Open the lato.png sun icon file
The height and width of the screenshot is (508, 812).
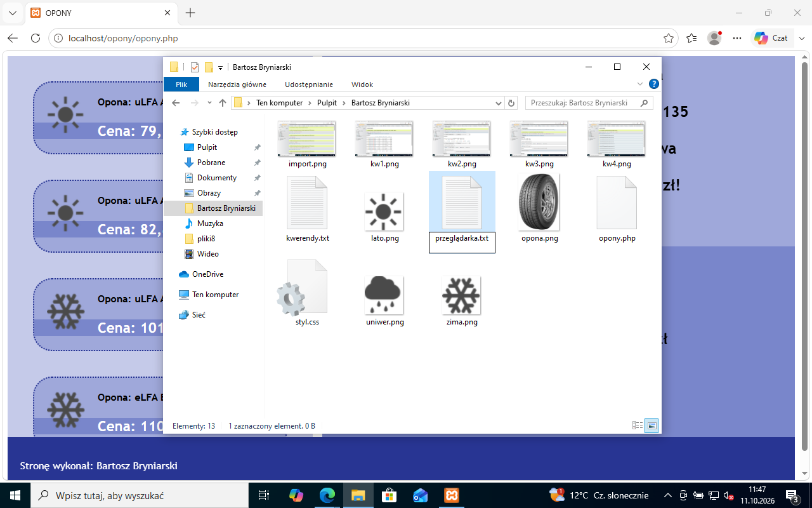(x=384, y=211)
